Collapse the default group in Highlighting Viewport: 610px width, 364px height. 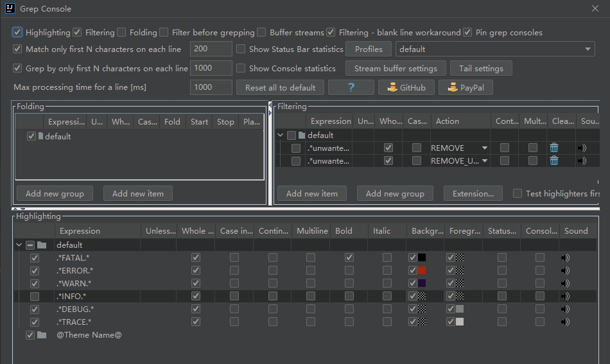19,245
